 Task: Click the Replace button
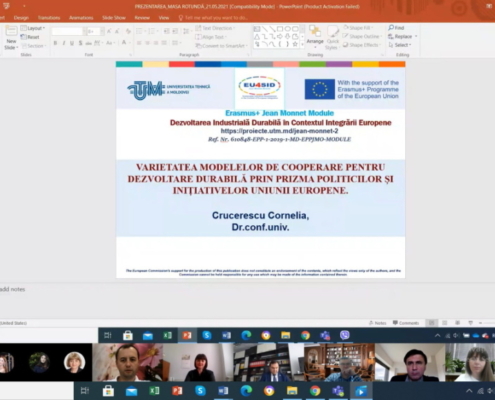tap(400, 36)
